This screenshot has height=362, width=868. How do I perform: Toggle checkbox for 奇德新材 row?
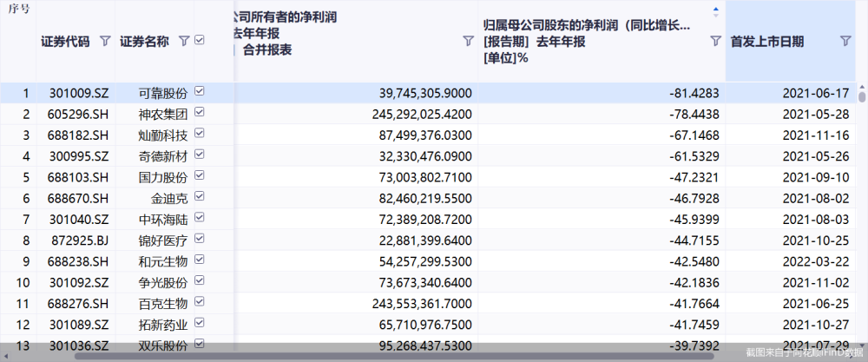[x=200, y=154]
